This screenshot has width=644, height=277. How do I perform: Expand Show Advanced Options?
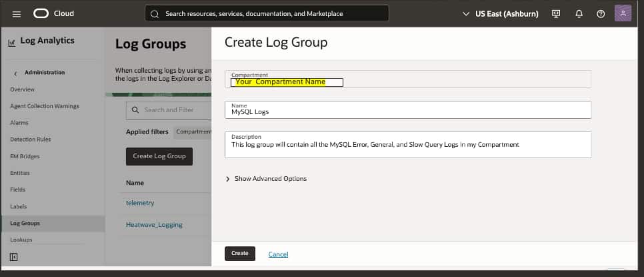coord(267,179)
